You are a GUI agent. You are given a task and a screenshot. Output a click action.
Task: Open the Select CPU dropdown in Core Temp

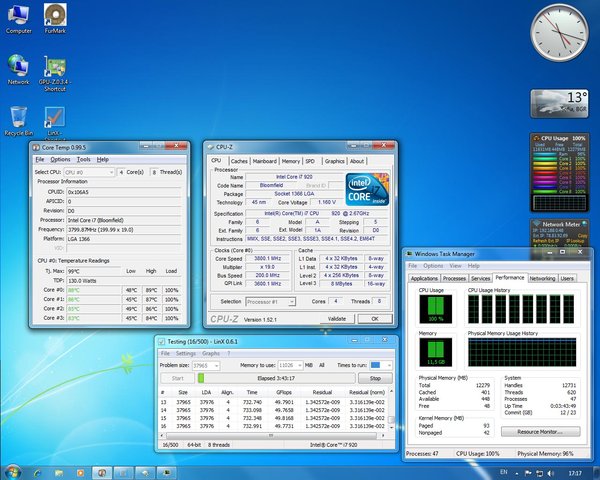point(89,172)
